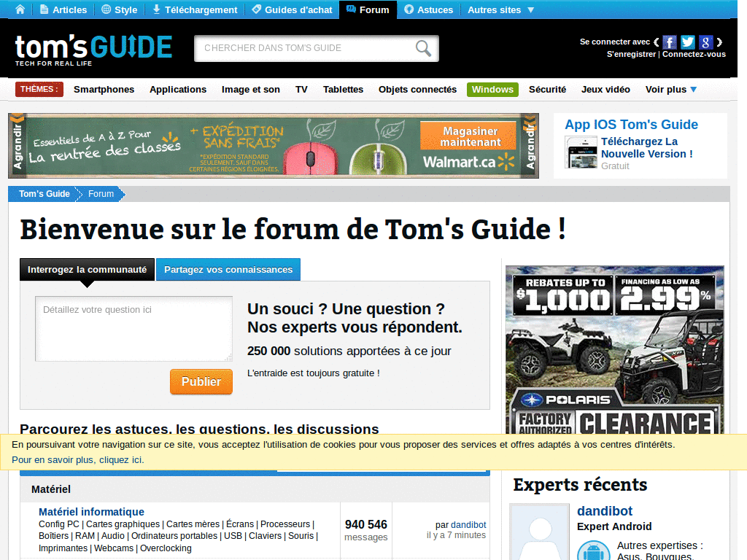This screenshot has width=747, height=560.
Task: Focus the Chercher dans Tom's Guide search field
Action: click(305, 48)
